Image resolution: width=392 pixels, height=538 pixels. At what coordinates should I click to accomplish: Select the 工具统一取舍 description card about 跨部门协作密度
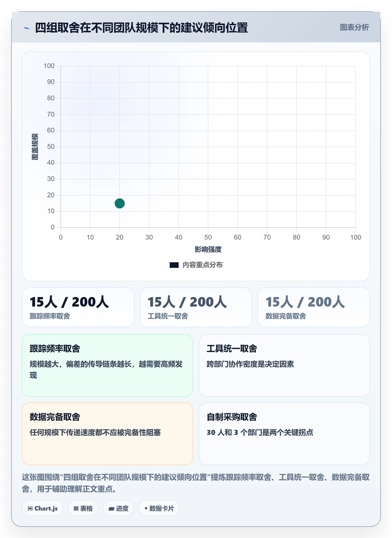pyautogui.click(x=284, y=365)
